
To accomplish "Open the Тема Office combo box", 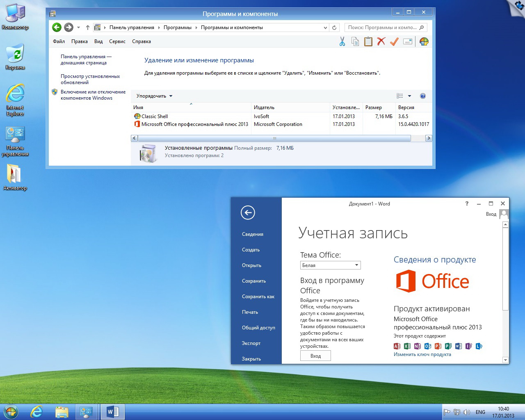I will tap(331, 265).
